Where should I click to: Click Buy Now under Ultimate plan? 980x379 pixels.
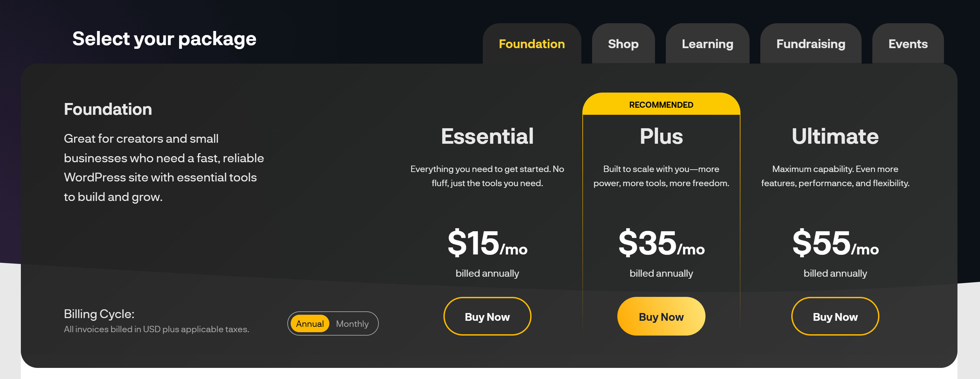point(835,317)
